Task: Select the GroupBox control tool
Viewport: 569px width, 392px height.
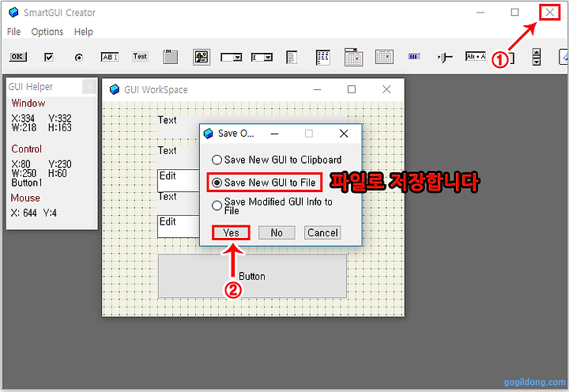Action: pyautogui.click(x=170, y=57)
